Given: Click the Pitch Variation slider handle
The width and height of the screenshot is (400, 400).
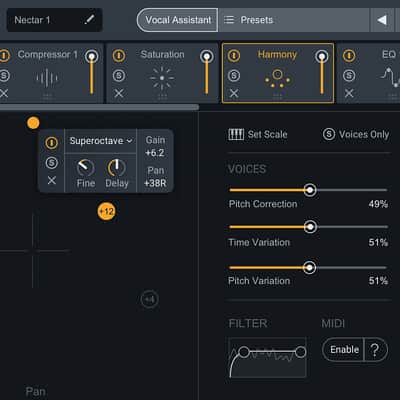Looking at the screenshot, I should (309, 267).
